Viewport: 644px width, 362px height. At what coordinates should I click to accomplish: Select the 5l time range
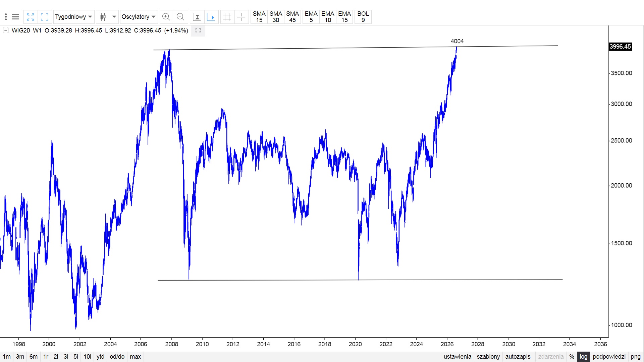[76, 357]
